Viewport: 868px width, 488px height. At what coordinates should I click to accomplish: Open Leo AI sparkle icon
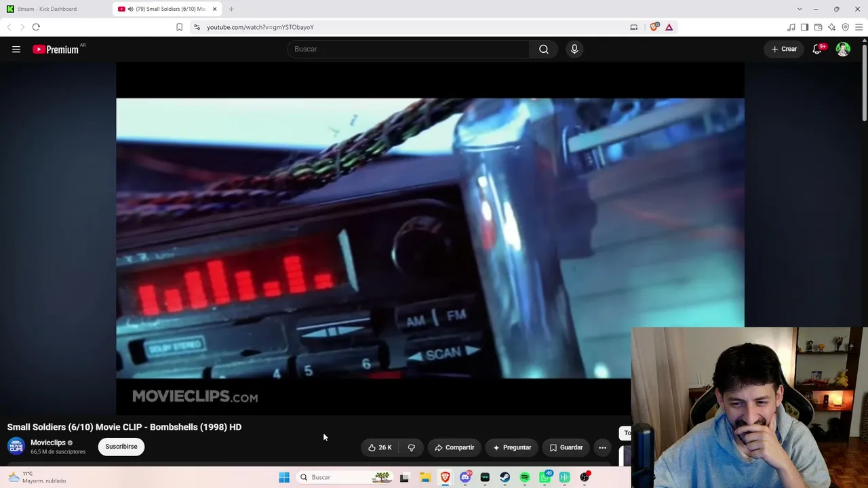832,27
